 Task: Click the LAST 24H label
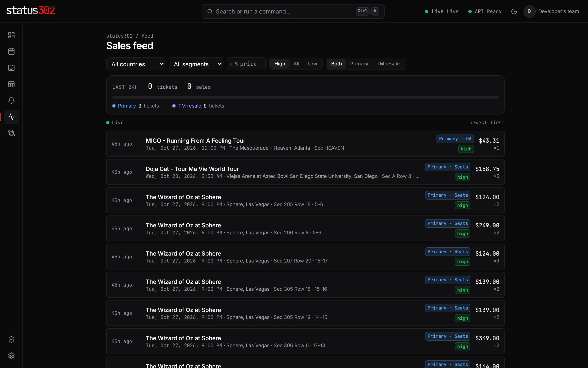125,87
